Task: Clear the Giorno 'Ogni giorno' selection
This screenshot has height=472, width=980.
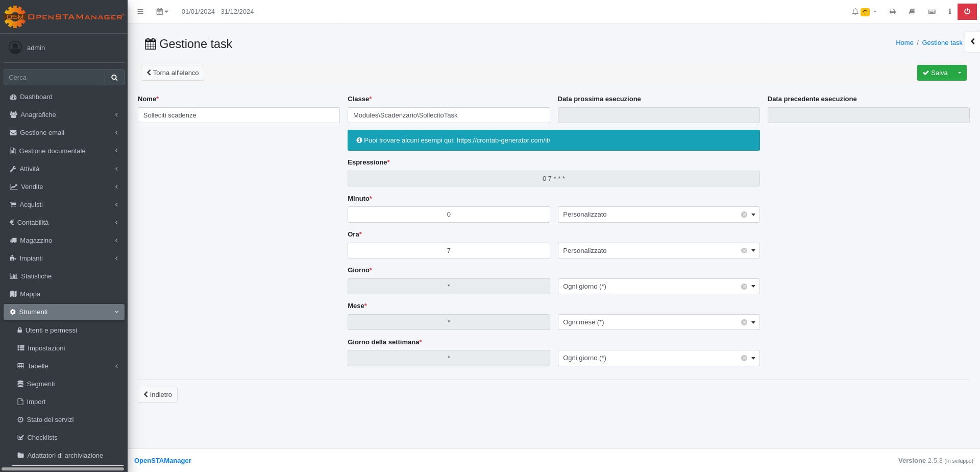Action: (x=744, y=287)
